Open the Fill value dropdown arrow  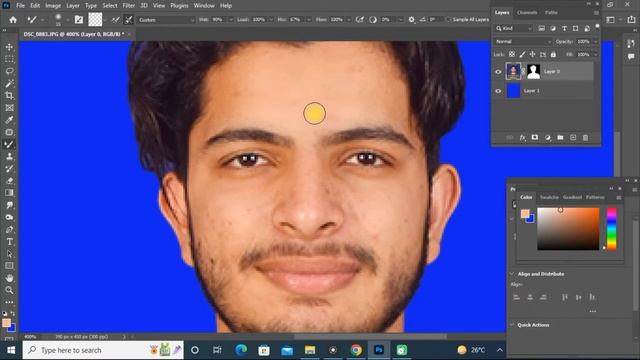596,54
